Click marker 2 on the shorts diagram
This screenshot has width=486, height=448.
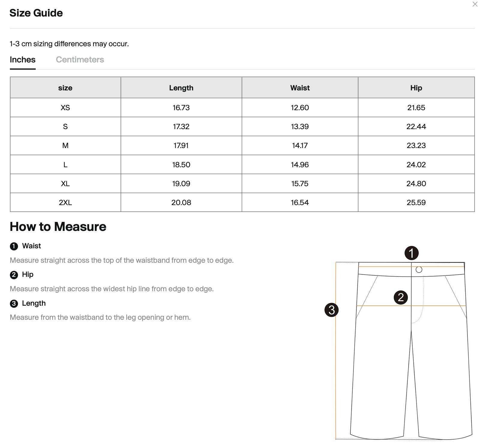click(x=400, y=298)
